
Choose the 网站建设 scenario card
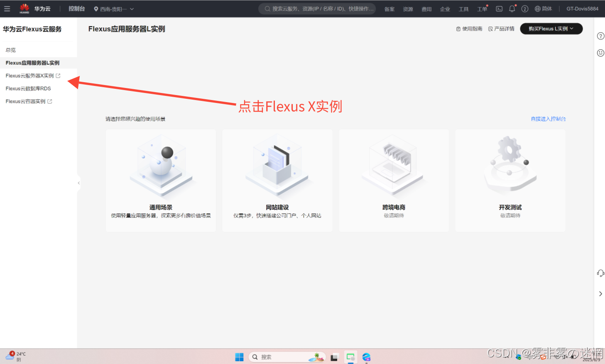click(277, 181)
